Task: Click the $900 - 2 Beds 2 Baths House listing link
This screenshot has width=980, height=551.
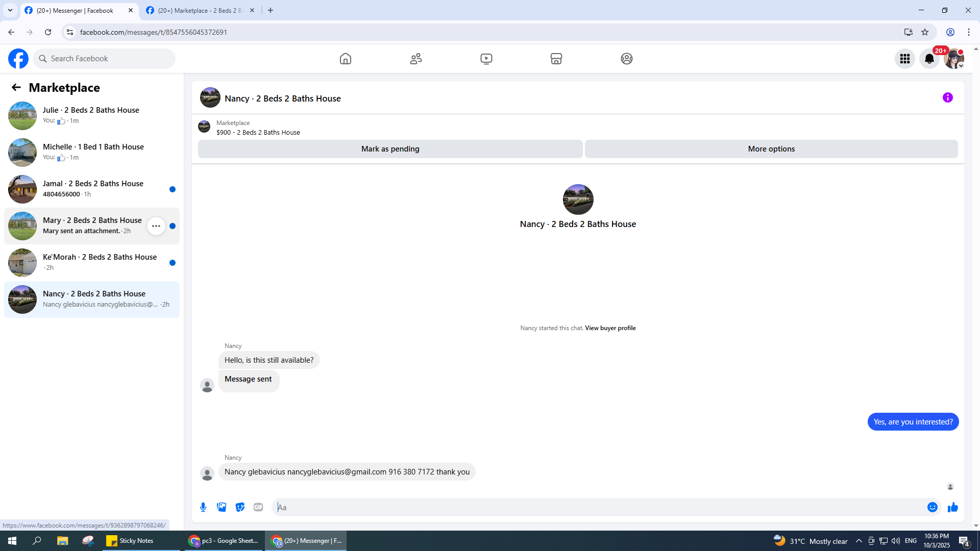Action: (x=258, y=132)
